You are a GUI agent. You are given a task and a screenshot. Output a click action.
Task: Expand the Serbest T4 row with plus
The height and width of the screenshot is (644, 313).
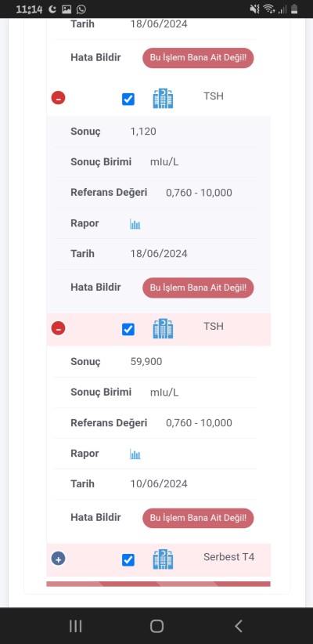click(58, 559)
